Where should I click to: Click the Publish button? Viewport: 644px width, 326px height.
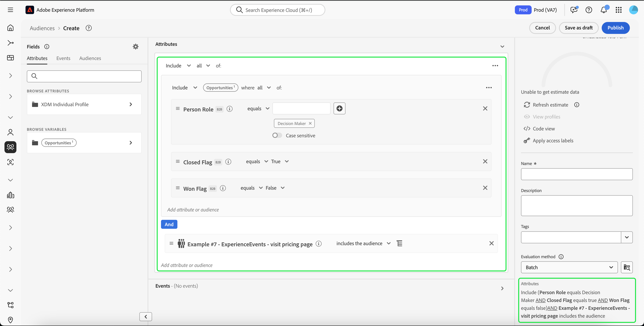(615, 28)
